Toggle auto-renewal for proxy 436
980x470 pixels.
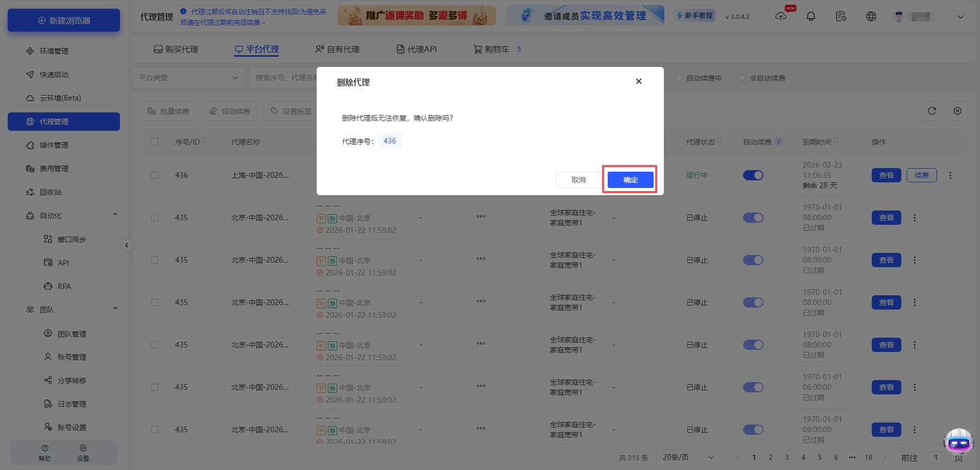pyautogui.click(x=753, y=175)
